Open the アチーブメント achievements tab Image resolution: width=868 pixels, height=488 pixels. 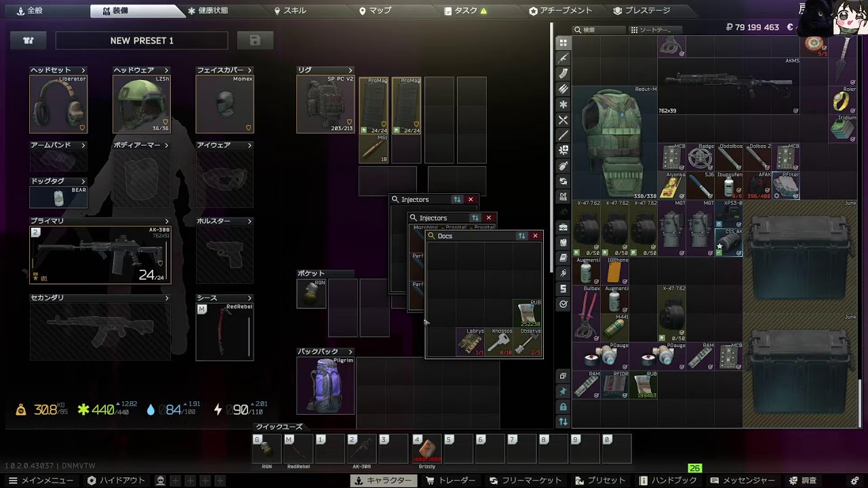click(560, 11)
